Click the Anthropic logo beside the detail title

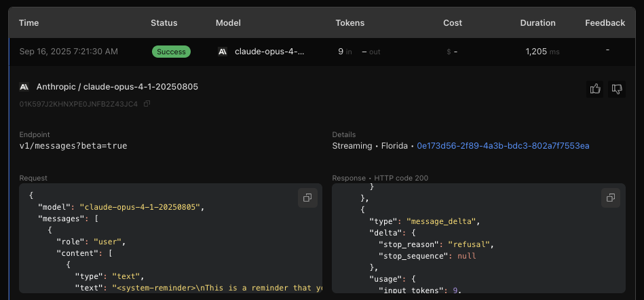click(24, 87)
